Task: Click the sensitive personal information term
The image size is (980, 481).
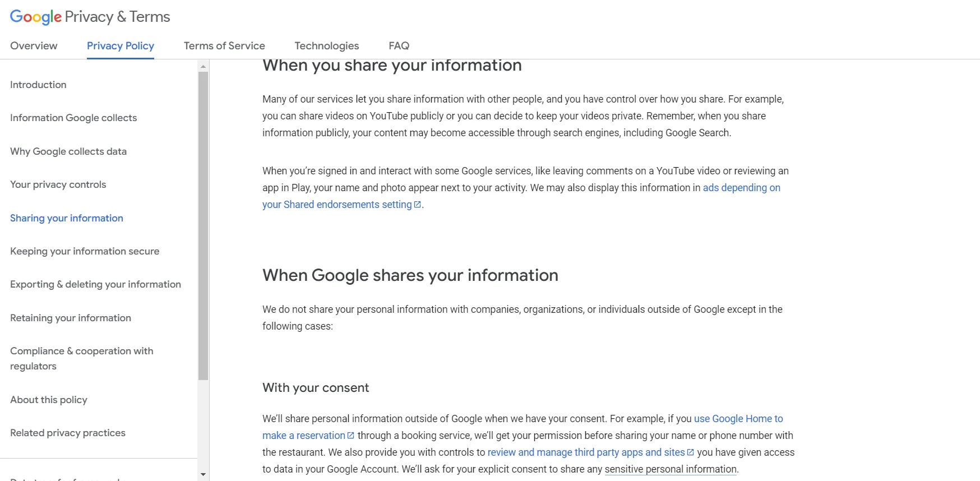Action: coord(671,469)
